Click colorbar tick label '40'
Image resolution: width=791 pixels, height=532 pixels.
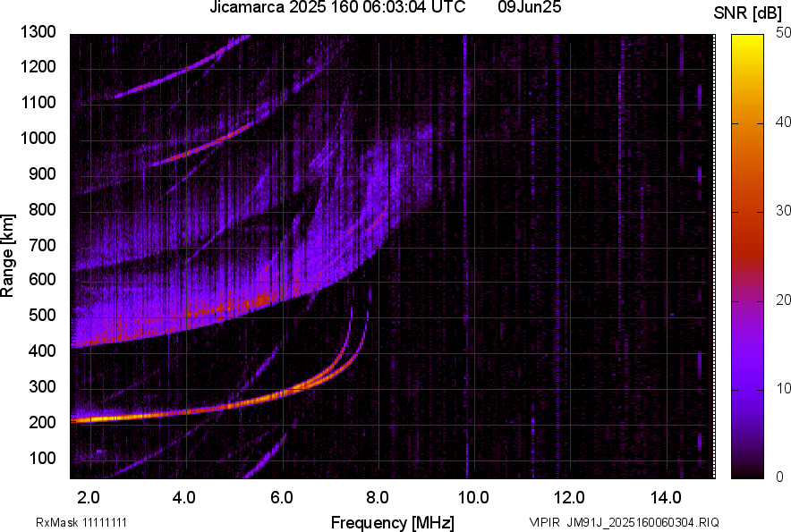(784, 122)
